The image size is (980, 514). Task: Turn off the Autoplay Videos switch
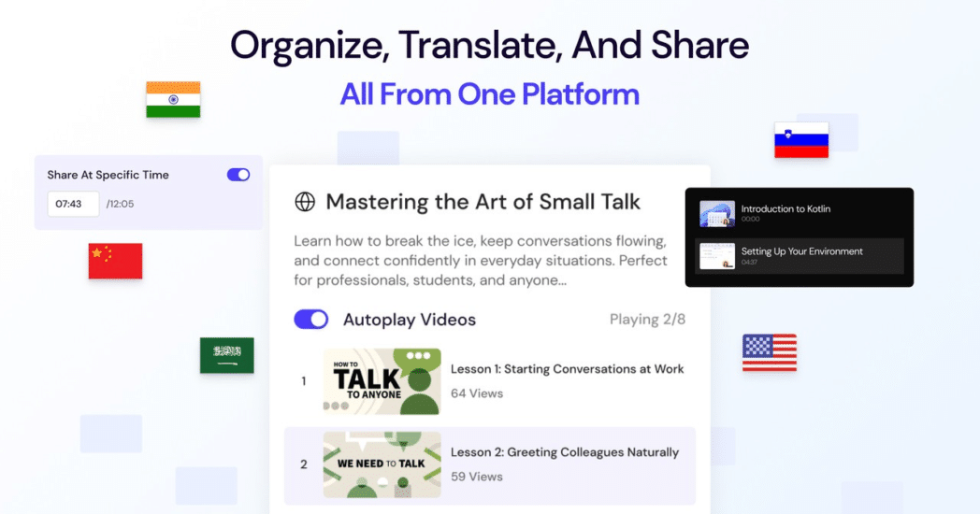311,320
